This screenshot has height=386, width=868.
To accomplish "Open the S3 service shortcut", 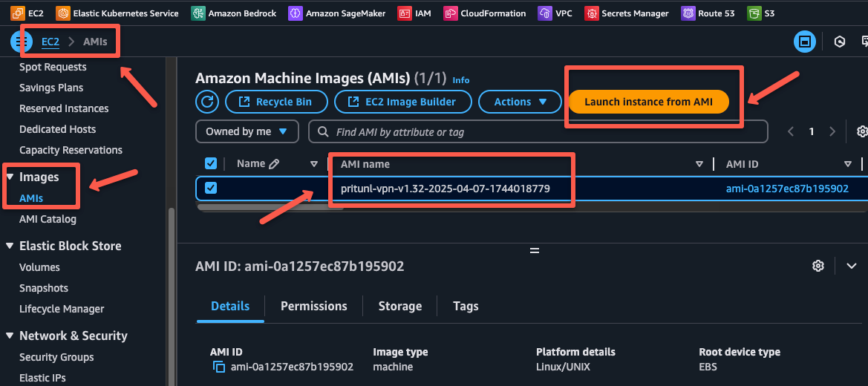I will [x=760, y=13].
